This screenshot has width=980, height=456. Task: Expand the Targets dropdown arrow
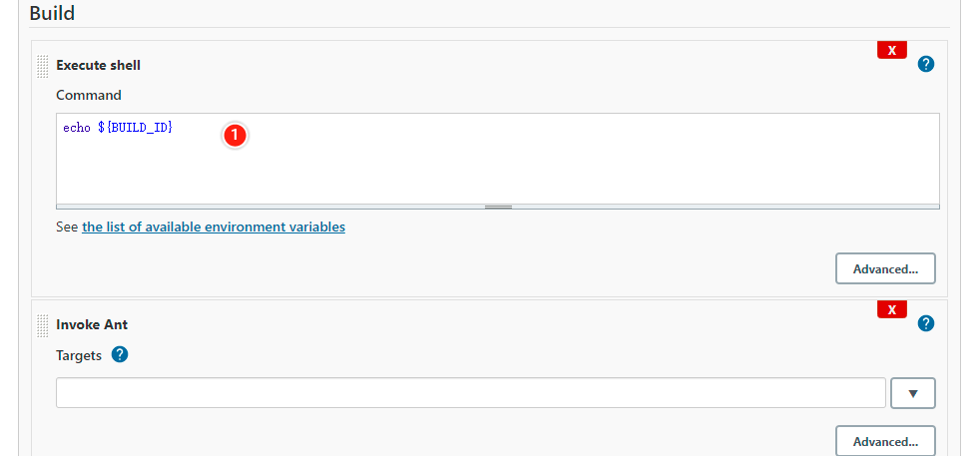[912, 393]
